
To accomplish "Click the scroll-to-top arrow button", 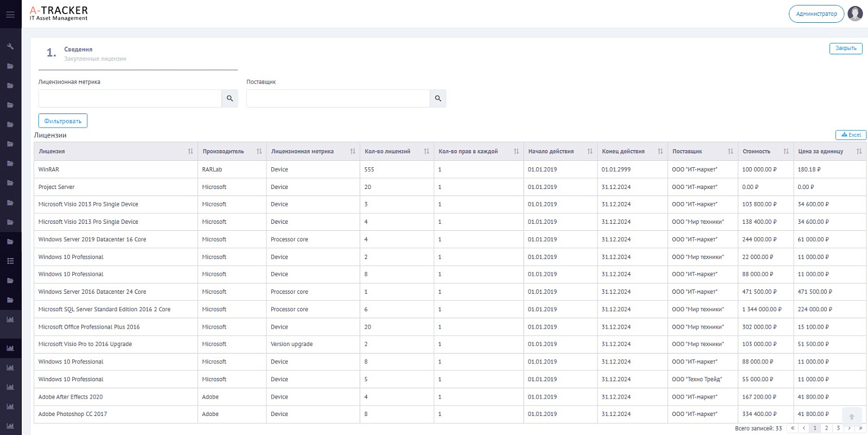I will coord(852,417).
